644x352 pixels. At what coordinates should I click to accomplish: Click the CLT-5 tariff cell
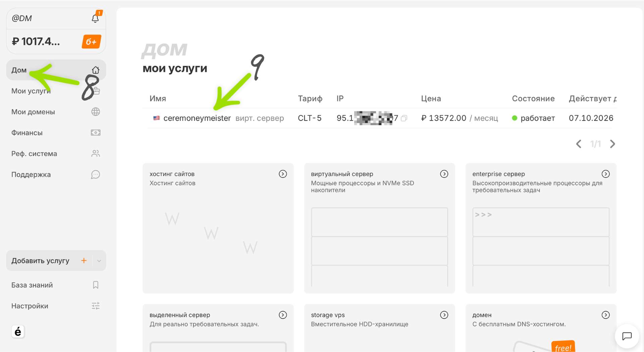click(x=310, y=118)
